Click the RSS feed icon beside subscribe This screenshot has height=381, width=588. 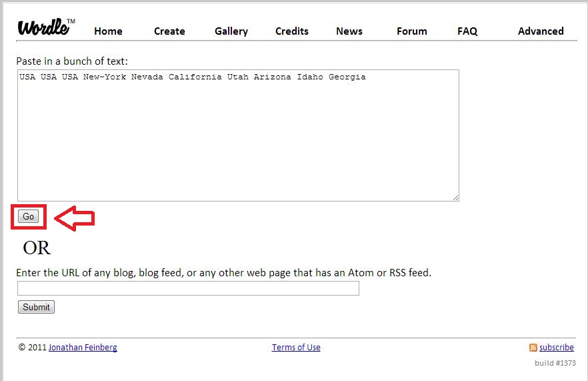click(533, 348)
